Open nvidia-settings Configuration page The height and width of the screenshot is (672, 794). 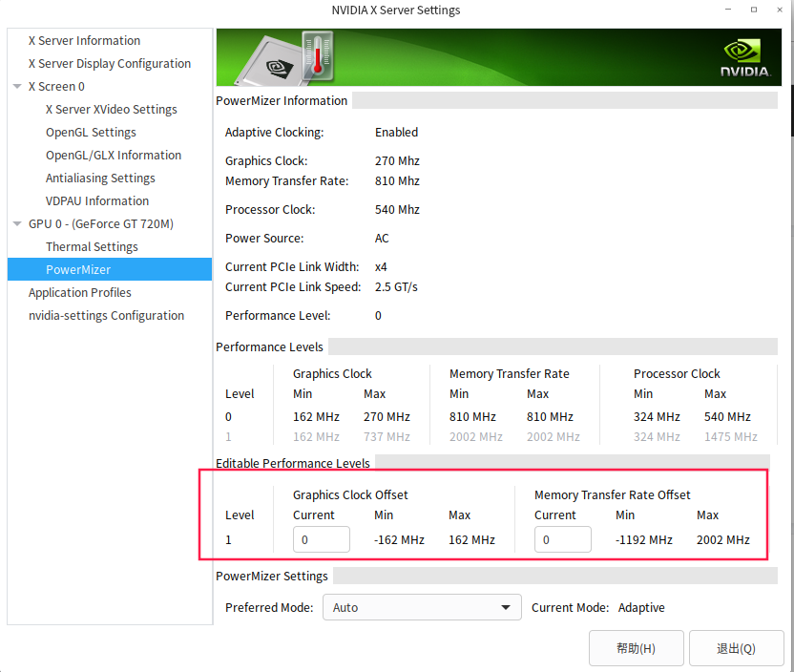point(106,316)
